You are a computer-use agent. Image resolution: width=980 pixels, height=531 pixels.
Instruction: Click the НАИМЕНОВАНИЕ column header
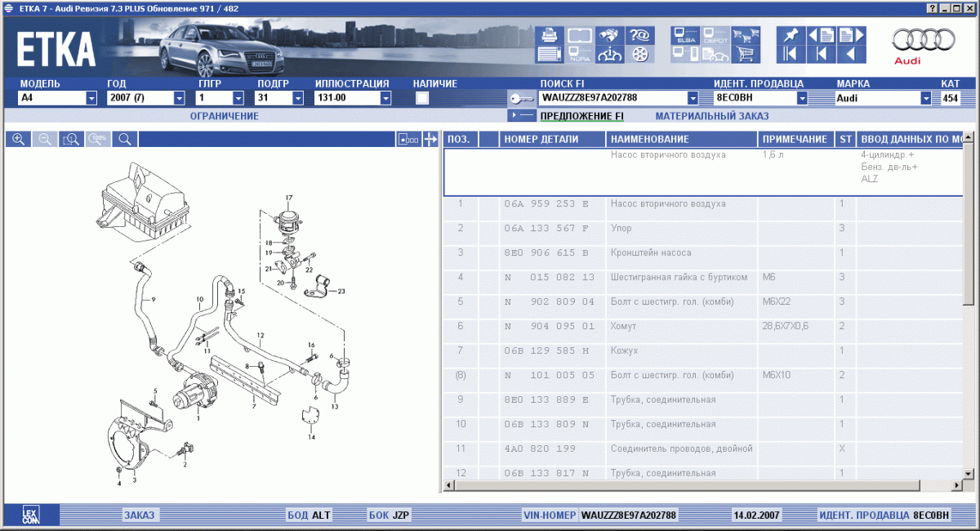click(x=682, y=139)
